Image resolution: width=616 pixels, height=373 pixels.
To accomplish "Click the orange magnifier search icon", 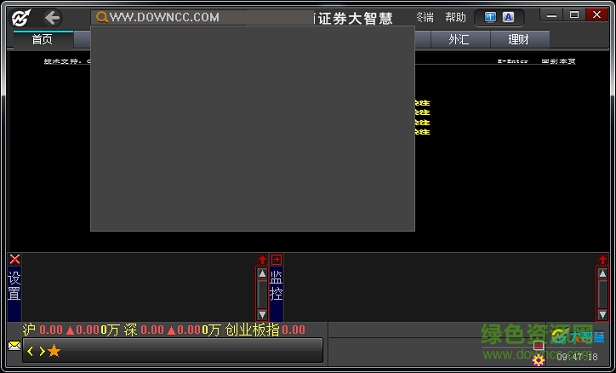I will point(102,17).
